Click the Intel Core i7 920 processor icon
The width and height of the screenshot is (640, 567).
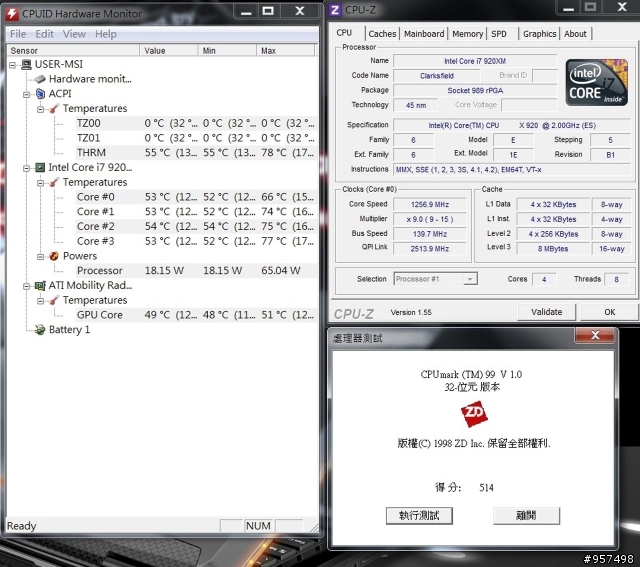coord(40,167)
